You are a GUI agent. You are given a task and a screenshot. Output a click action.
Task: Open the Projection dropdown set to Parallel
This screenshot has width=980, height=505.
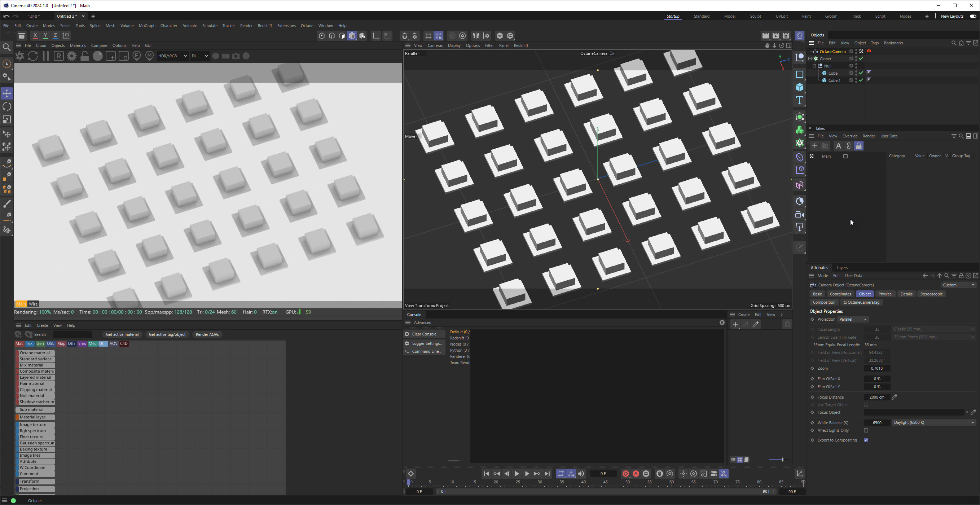click(x=853, y=319)
